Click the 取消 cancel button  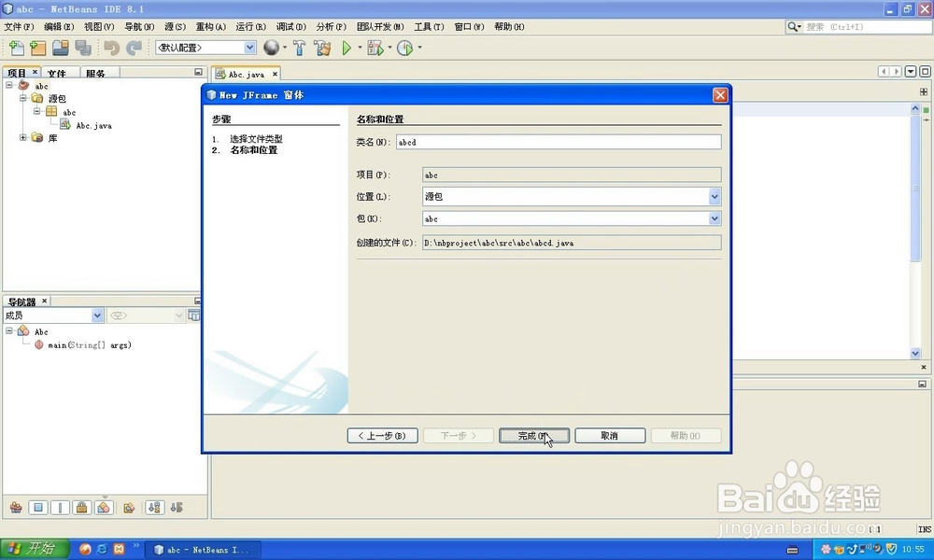[x=609, y=436]
